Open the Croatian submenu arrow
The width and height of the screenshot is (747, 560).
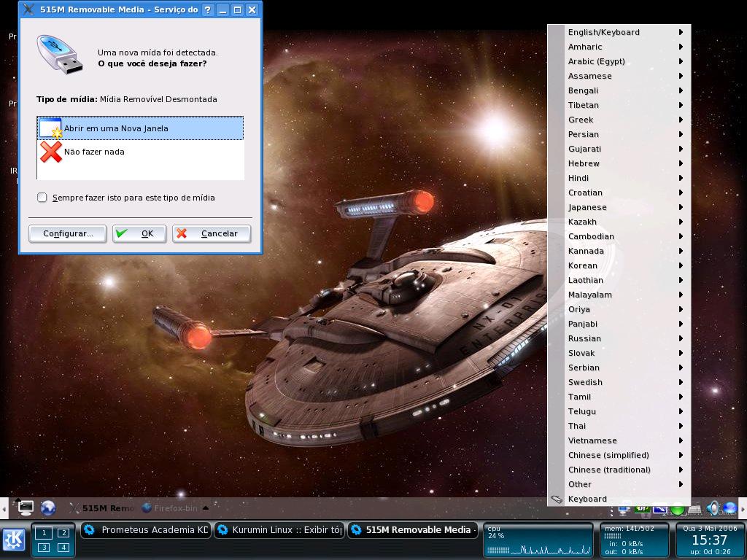[681, 192]
